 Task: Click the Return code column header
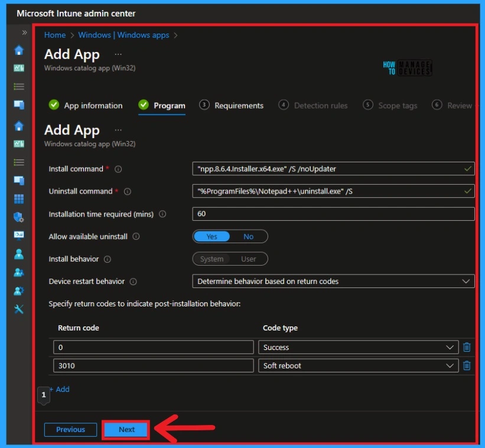coord(79,328)
